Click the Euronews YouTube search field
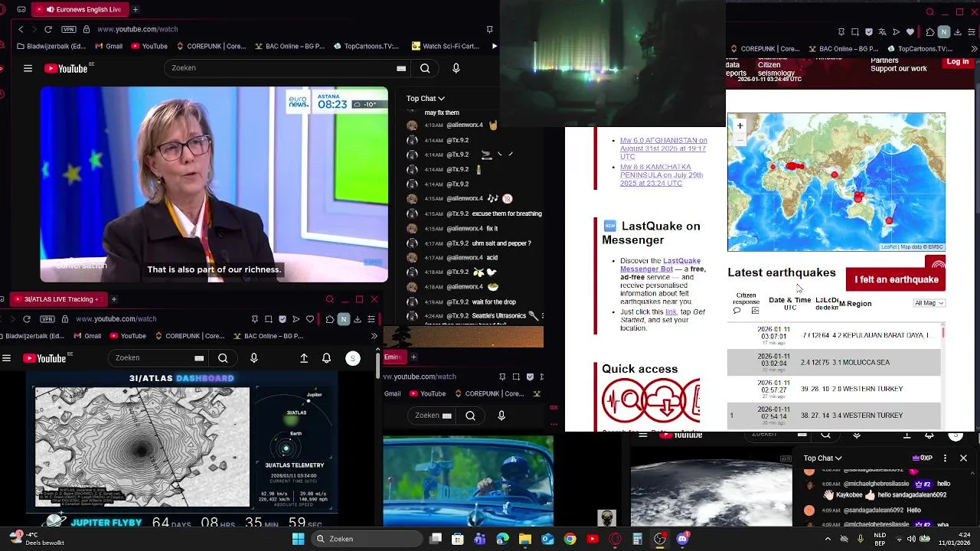 tap(289, 68)
